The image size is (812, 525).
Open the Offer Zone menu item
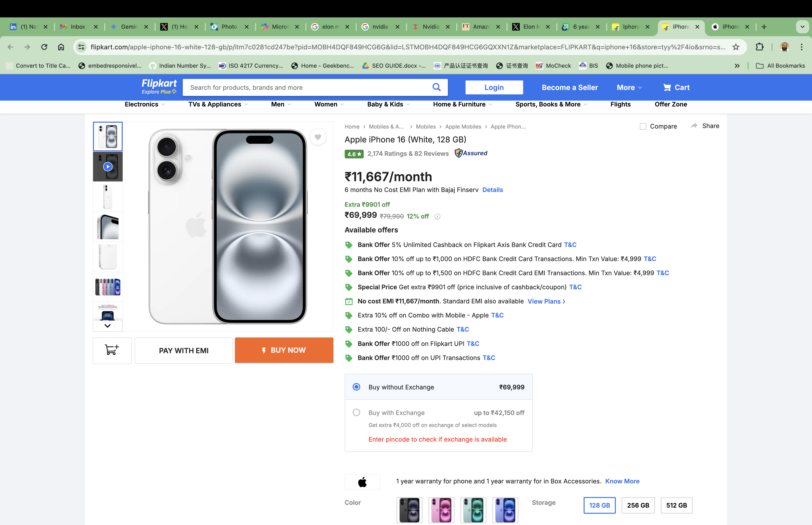click(671, 104)
